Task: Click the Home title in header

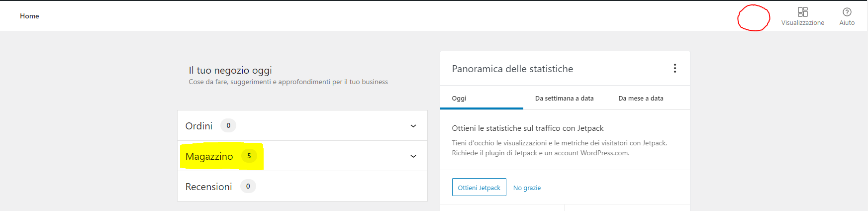Action: [29, 16]
